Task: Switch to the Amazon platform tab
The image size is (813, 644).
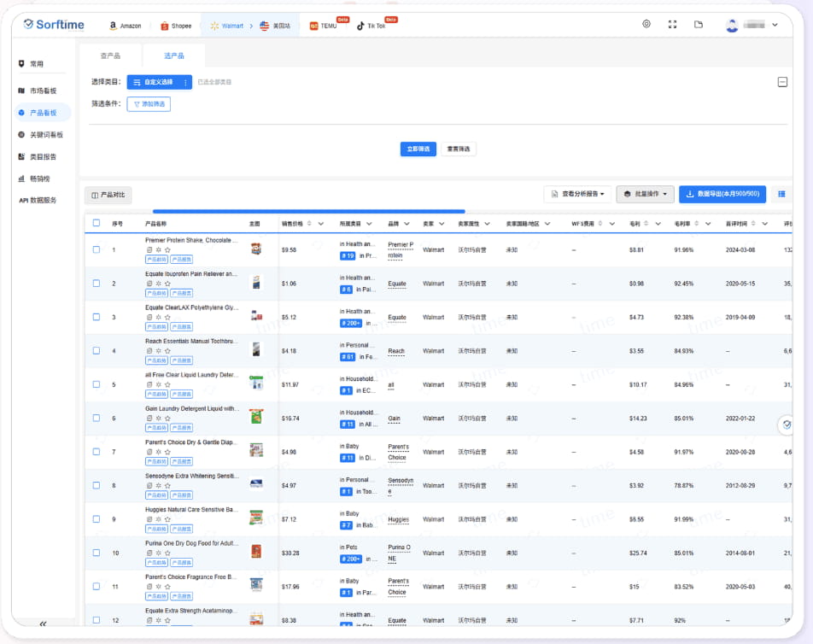Action: pos(126,26)
